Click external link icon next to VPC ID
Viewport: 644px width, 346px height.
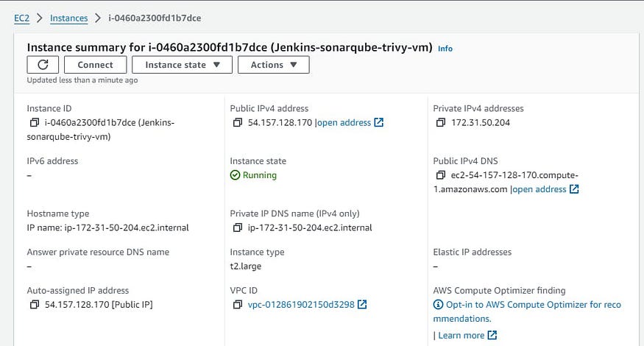pos(362,305)
